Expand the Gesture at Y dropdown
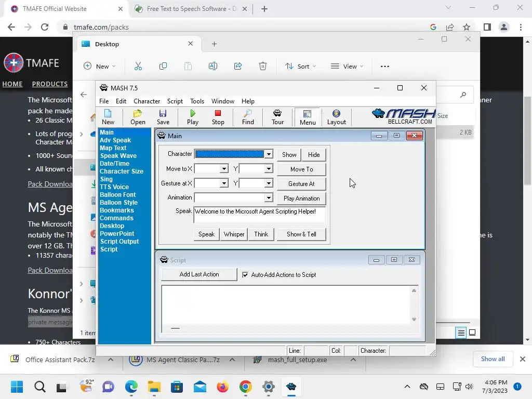Screen dimensions: 532x399 pos(269,183)
